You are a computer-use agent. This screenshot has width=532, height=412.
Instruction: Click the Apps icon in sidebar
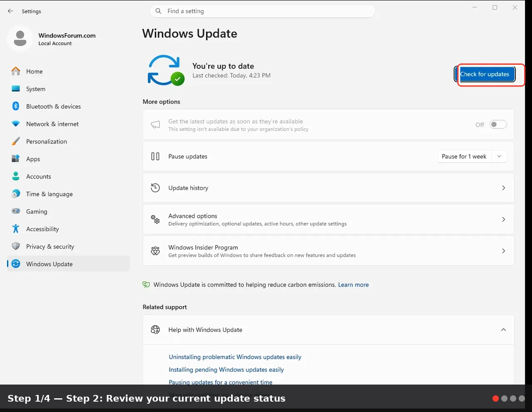click(16, 159)
